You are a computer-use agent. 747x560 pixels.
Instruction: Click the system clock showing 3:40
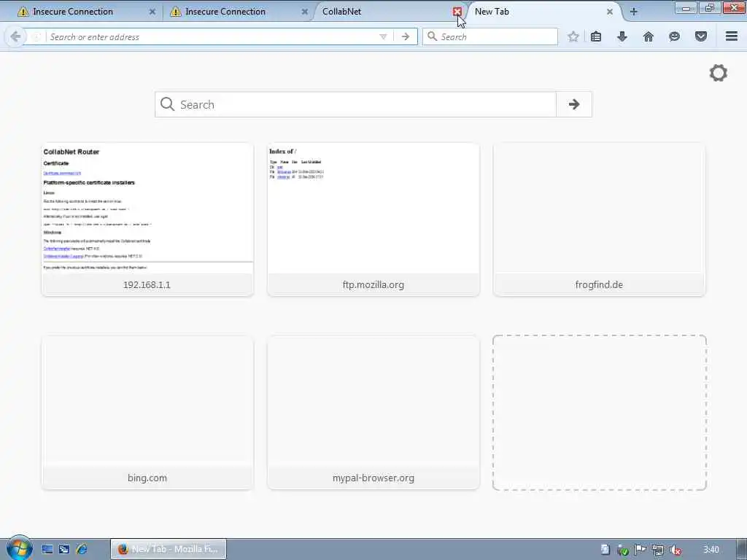[711, 550]
